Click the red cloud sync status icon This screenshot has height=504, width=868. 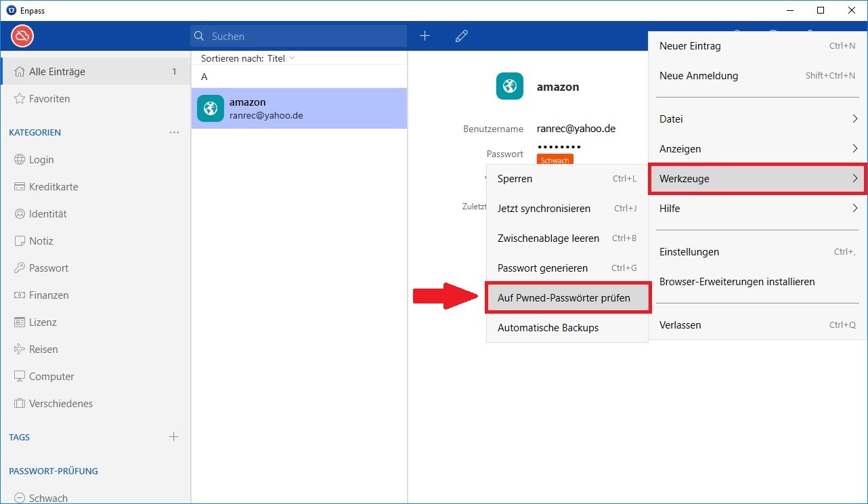pos(22,36)
